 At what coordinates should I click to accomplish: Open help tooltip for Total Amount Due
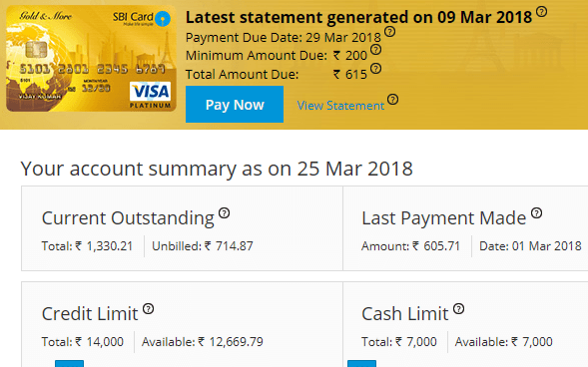(x=375, y=69)
